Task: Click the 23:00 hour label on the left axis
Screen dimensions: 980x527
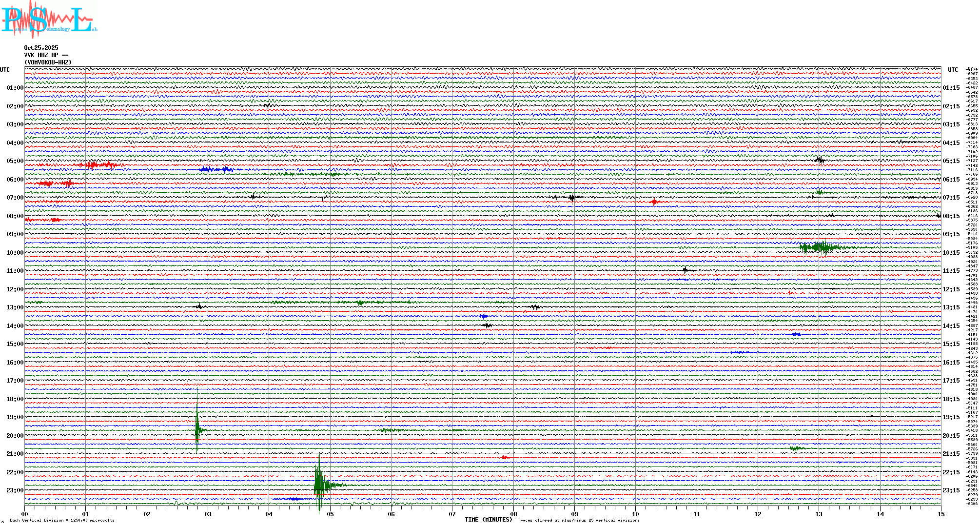Action: 15,490
